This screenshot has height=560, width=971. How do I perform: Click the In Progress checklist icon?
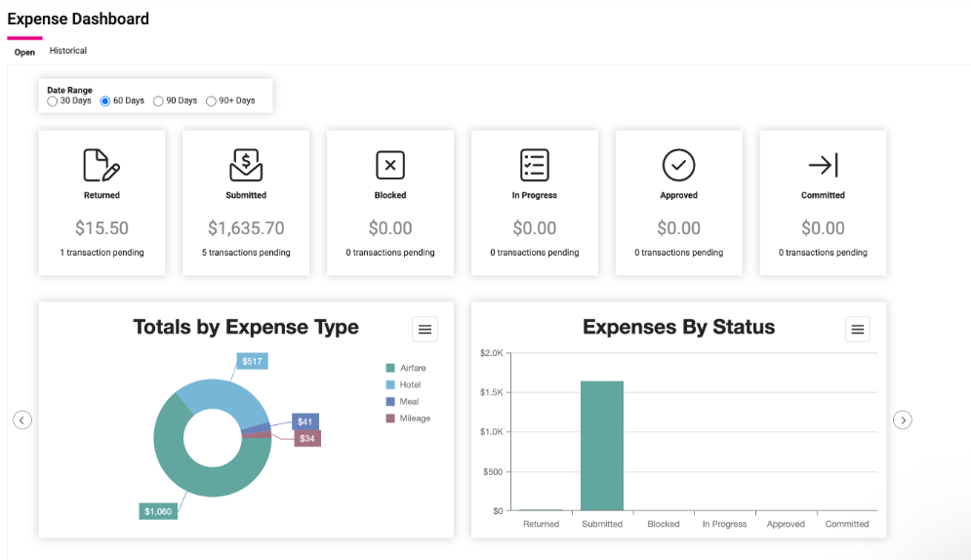(x=535, y=165)
